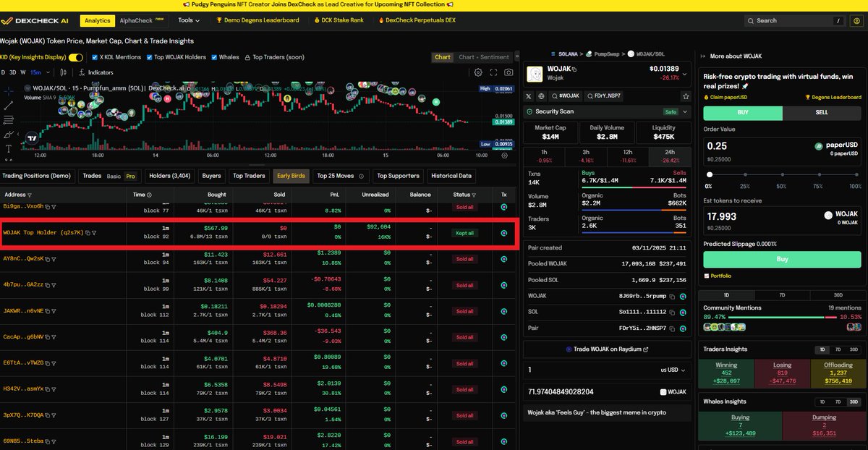Screen dimensions: 868x450
Task: Open the Top Supporters tab
Action: coord(398,175)
